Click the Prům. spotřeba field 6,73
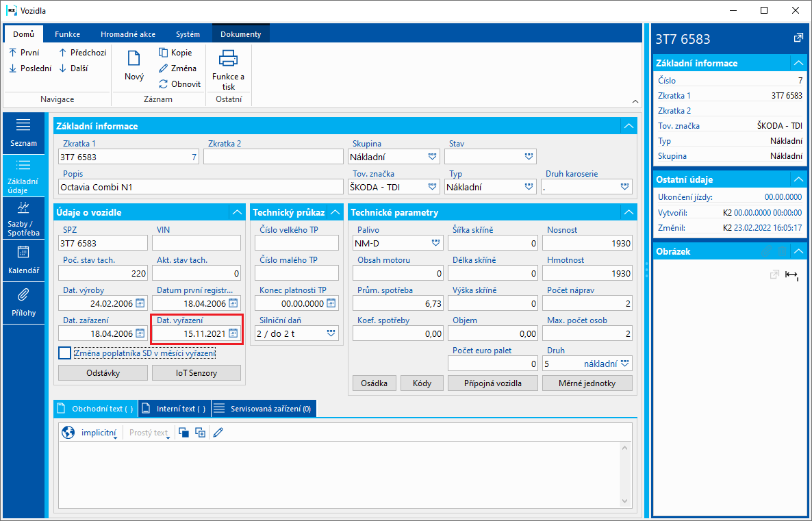Viewport: 812px width, 521px height. 398,303
